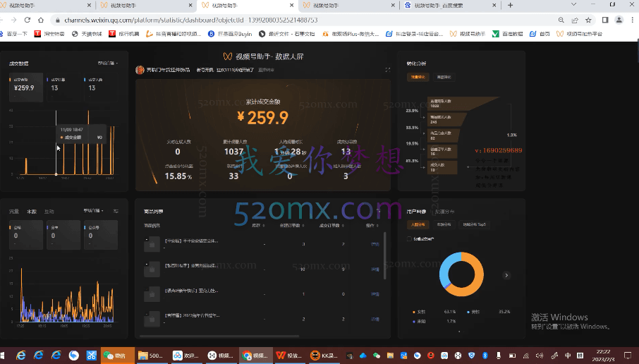The image size is (639, 364).
Task: Open the 巨量百应Buyin bookmark
Action: 230,34
